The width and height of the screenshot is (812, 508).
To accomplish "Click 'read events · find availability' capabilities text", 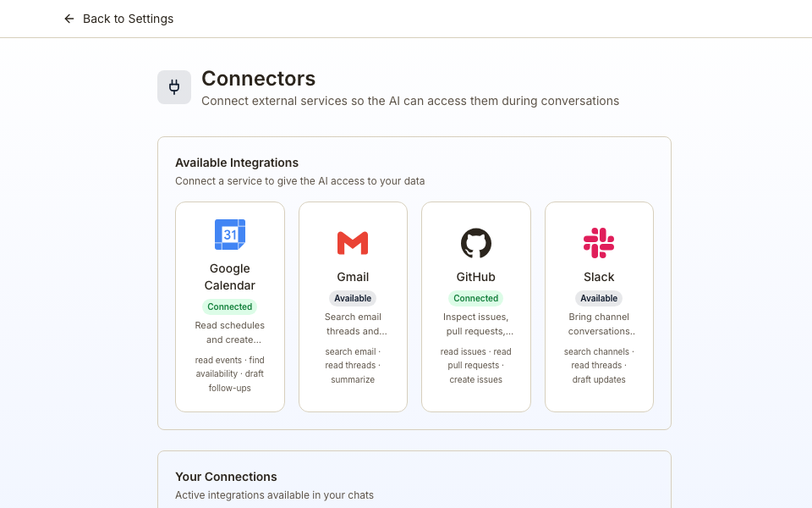I will pyautogui.click(x=230, y=373).
